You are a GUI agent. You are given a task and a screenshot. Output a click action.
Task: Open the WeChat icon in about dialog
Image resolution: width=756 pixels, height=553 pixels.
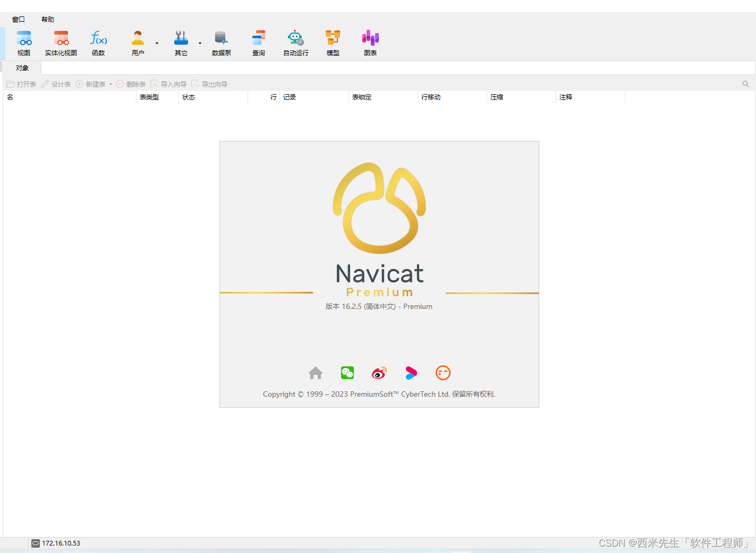[347, 373]
